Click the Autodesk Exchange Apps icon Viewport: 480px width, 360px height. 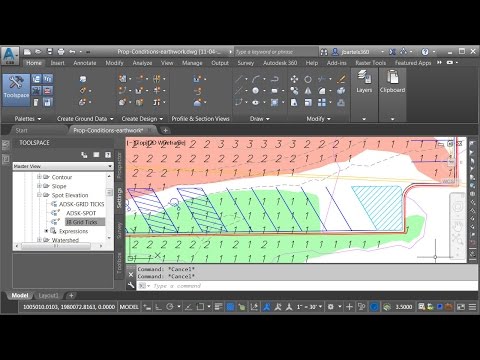(393, 52)
